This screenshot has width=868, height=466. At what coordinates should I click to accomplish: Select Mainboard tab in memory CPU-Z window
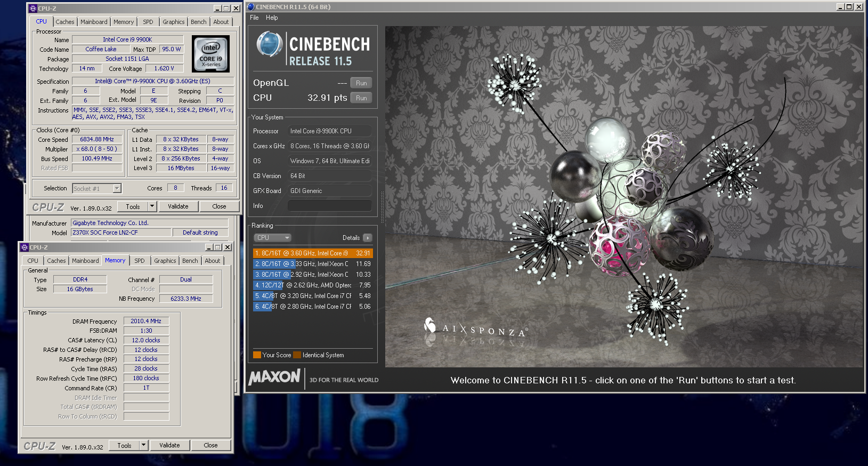pyautogui.click(x=85, y=261)
